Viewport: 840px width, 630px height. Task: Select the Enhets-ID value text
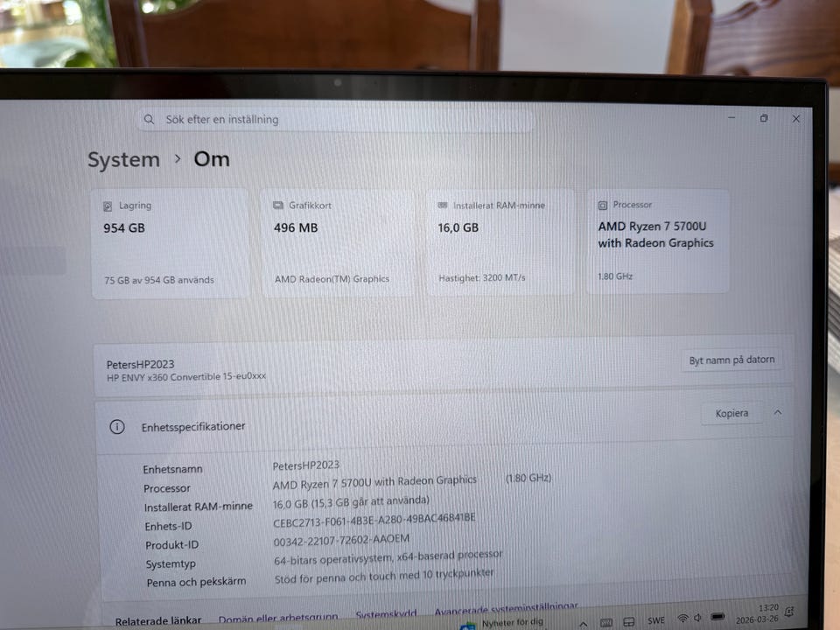coord(374,520)
